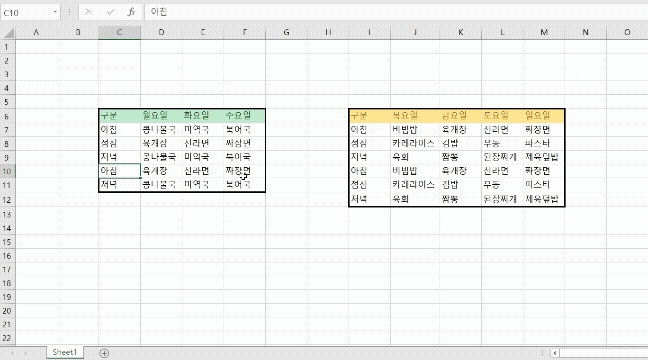Select cell D7 콩나물국
This screenshot has width=648, height=360.
[x=161, y=130]
